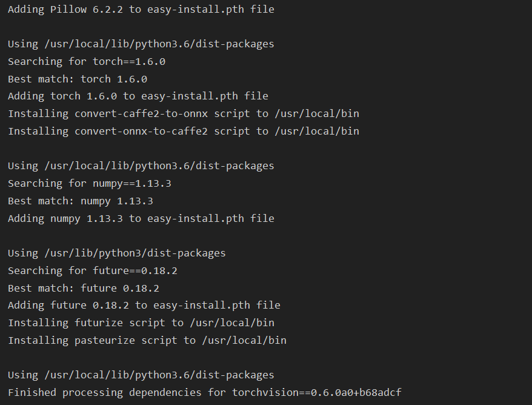Click the "Searching for numpy==1.13.3" line
This screenshot has width=532, height=405.
(x=89, y=183)
